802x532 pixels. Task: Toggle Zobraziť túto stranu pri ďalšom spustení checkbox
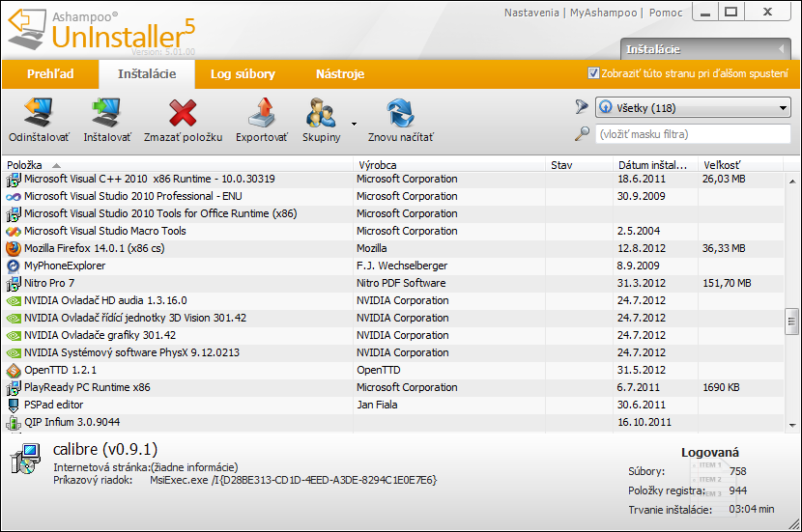click(x=593, y=73)
